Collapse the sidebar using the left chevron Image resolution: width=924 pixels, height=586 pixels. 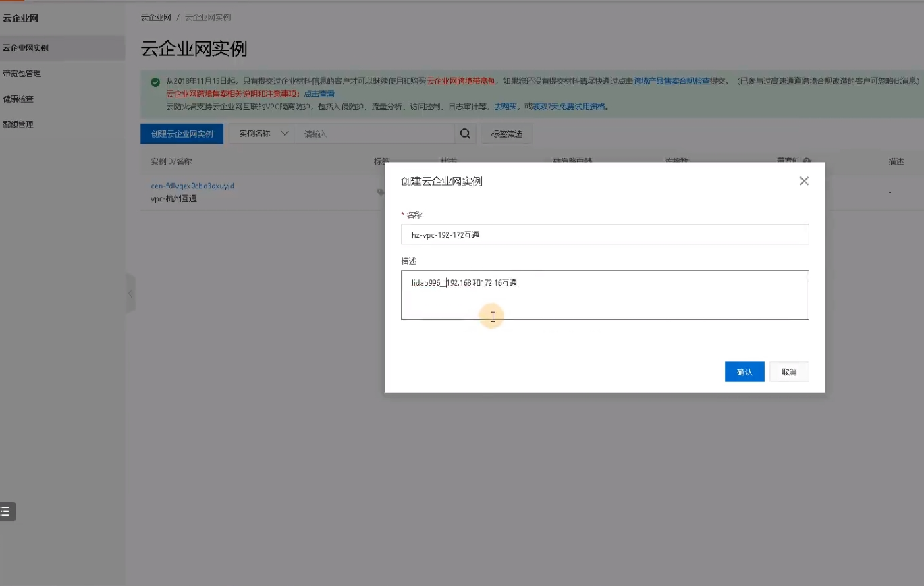coord(130,293)
